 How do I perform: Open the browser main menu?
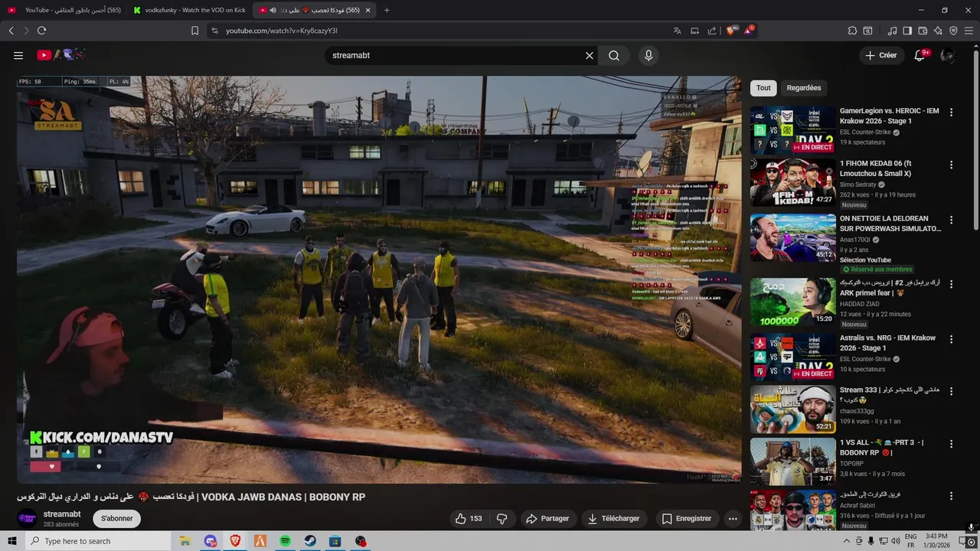click(969, 31)
